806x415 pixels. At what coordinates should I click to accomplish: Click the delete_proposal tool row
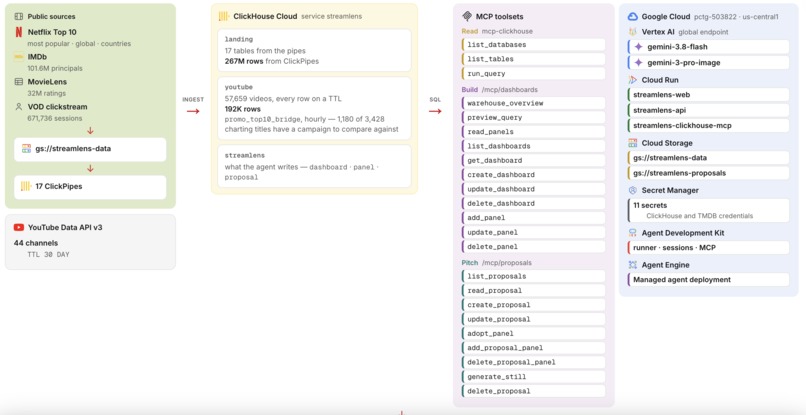(534, 391)
